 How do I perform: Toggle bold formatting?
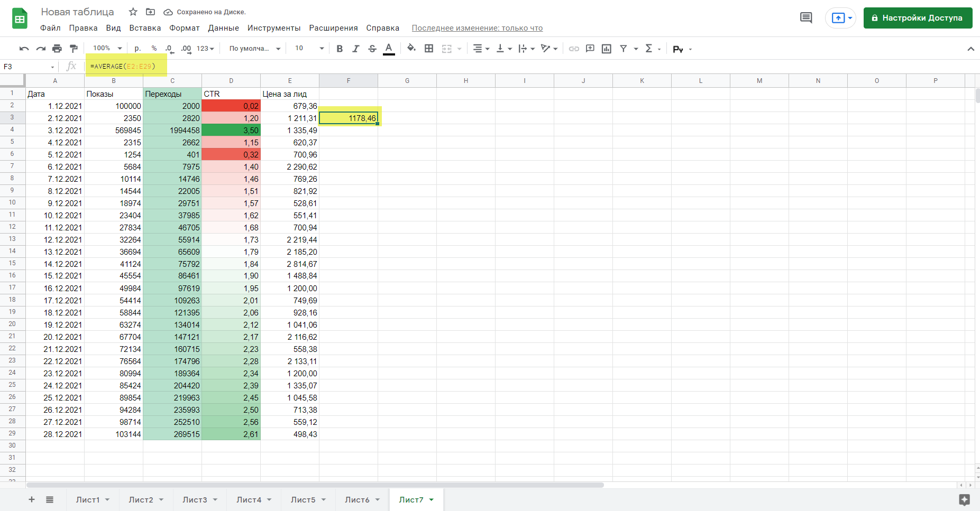click(340, 49)
